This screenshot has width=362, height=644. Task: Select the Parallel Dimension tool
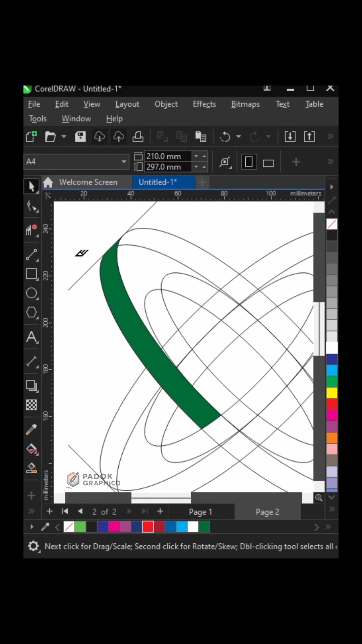[32, 362]
